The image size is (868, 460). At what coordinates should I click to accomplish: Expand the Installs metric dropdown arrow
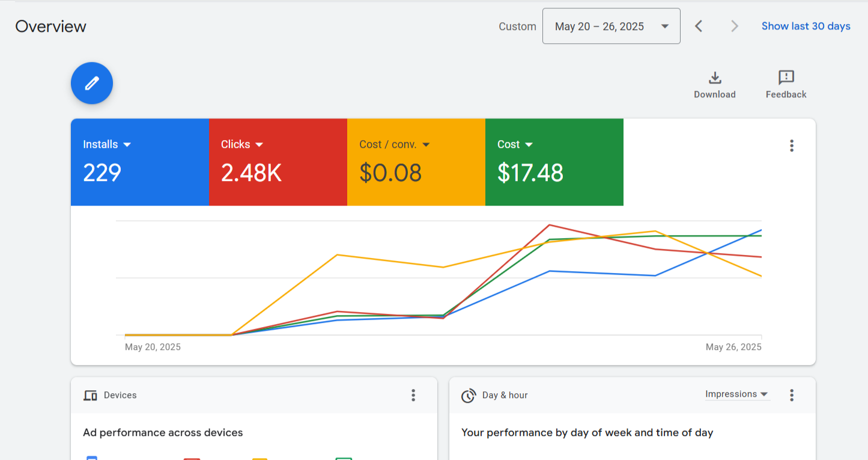pos(127,145)
